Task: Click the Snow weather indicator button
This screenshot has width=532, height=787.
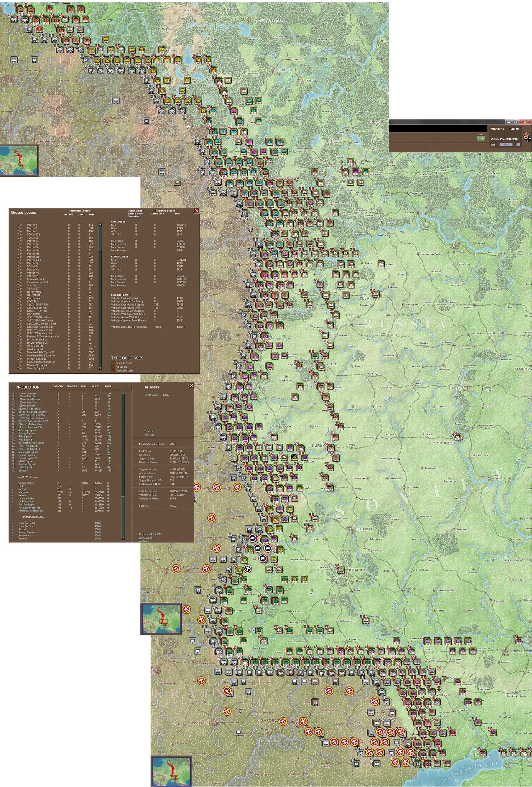Action: tap(506, 145)
